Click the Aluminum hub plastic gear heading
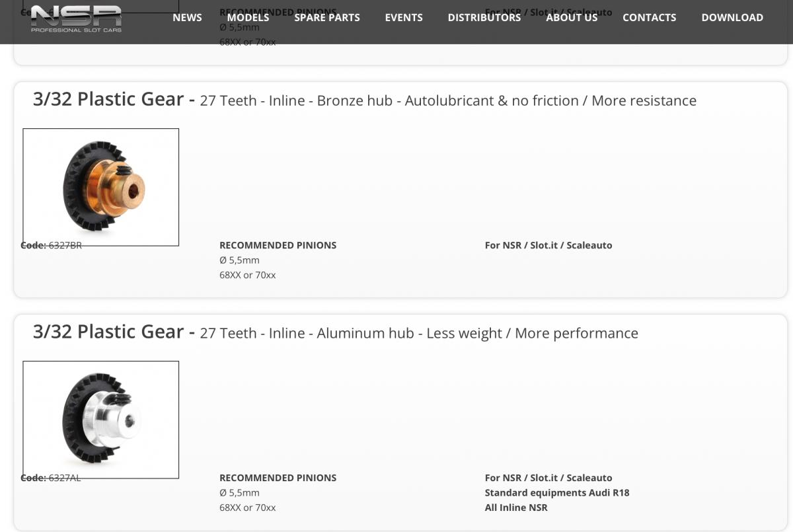 pos(335,332)
